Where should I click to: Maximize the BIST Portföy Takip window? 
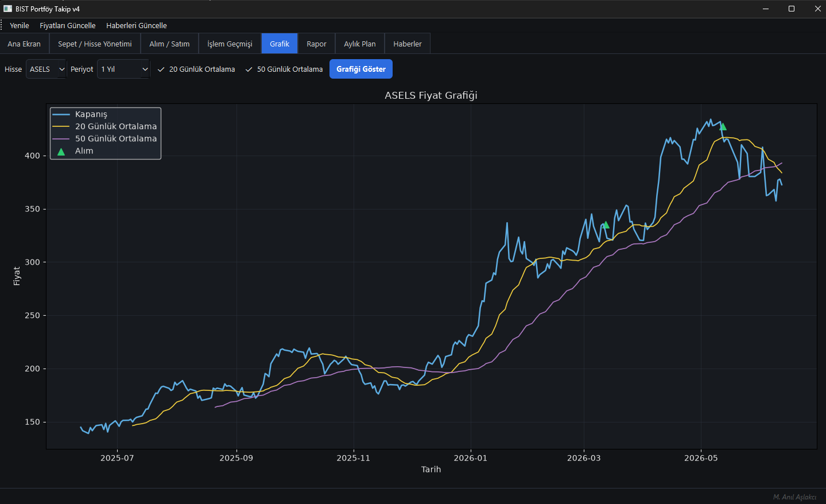click(x=792, y=9)
